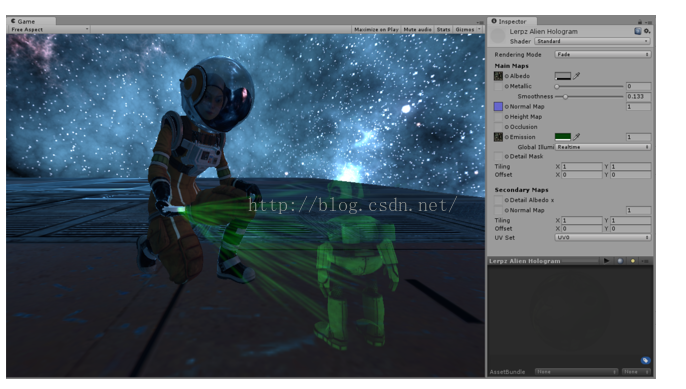The height and width of the screenshot is (389, 686).
Task: Click the Secondary Maps Offset X field
Action: click(x=582, y=229)
